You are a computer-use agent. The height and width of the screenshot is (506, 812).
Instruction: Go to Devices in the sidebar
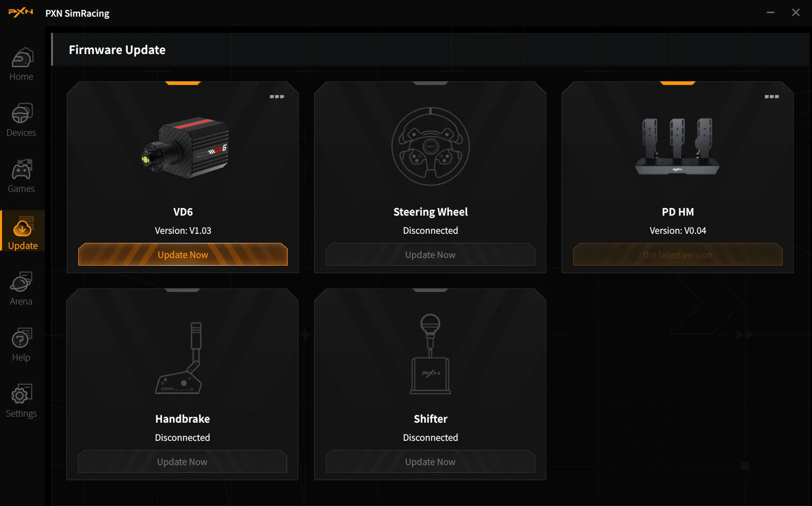22,114
